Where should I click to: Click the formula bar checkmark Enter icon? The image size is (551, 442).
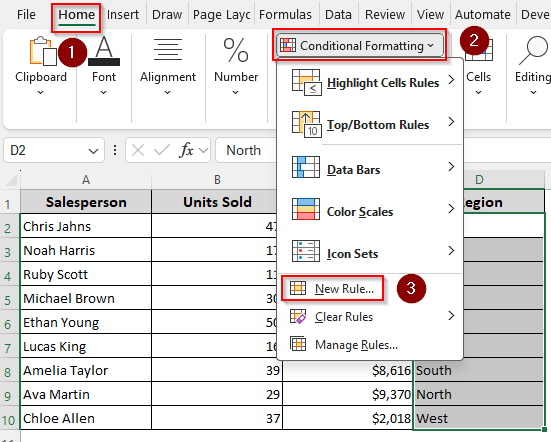click(x=162, y=151)
